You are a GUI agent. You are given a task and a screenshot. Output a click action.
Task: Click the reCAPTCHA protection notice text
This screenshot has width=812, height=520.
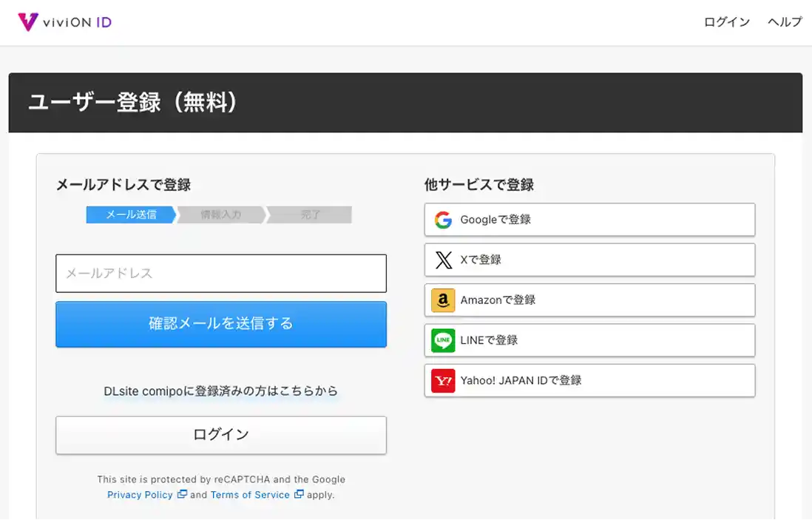pos(221,487)
